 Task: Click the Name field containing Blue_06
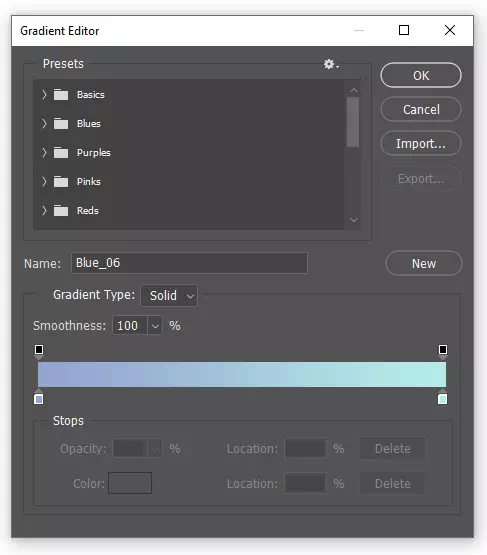click(189, 263)
